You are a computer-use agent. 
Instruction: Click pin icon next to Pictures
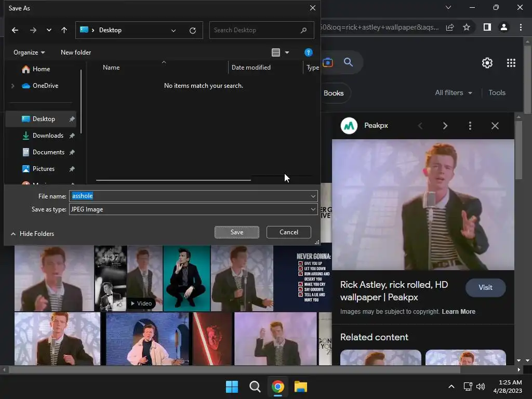click(x=72, y=169)
